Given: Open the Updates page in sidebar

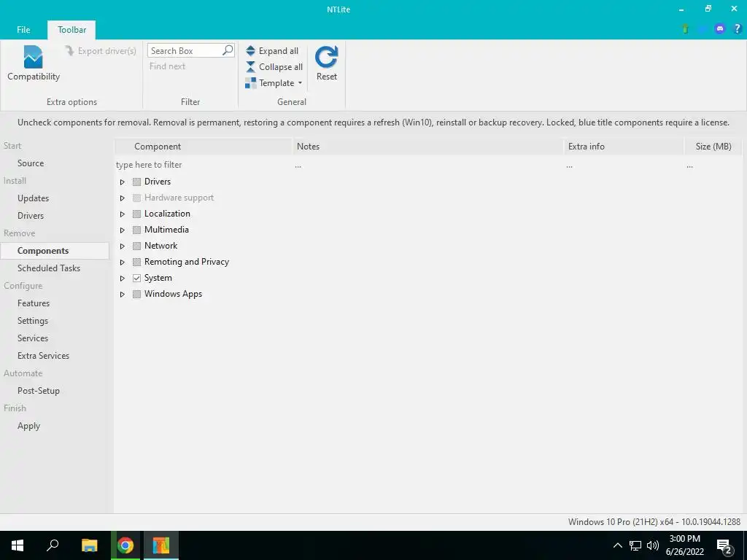Looking at the screenshot, I should tap(33, 198).
